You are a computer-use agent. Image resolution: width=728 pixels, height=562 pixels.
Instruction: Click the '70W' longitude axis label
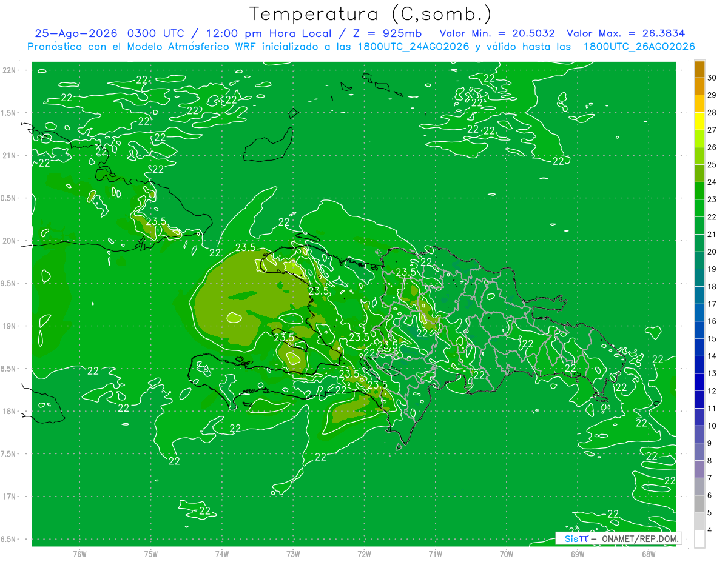coord(506,554)
